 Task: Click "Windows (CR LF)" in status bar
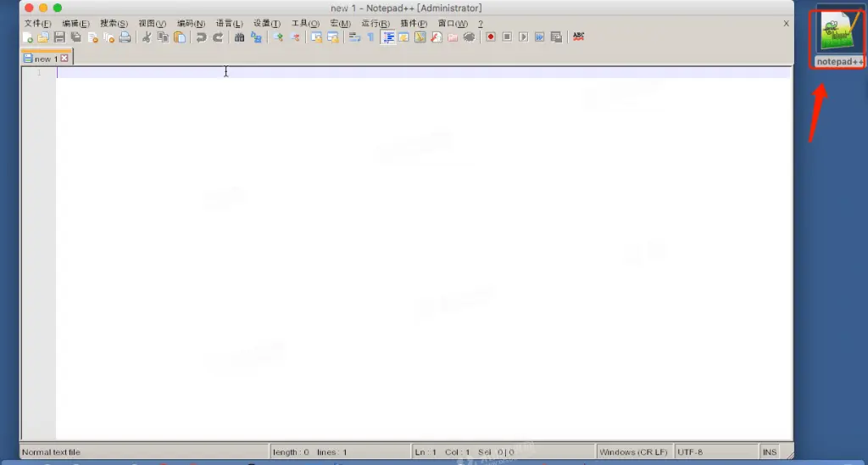[x=634, y=452]
